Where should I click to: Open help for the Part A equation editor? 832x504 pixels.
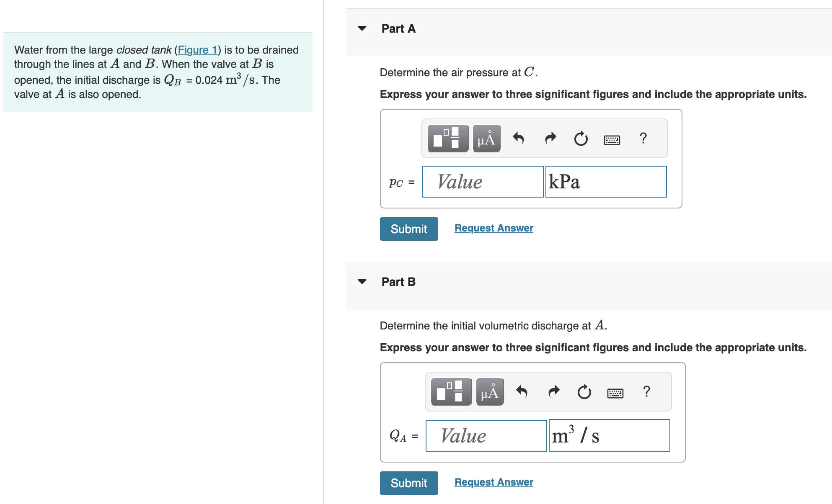(643, 138)
